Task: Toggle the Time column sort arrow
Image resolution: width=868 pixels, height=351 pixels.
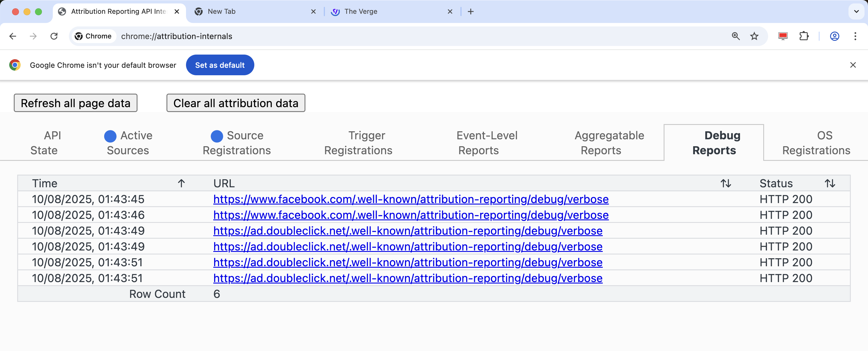Action: coord(181,184)
